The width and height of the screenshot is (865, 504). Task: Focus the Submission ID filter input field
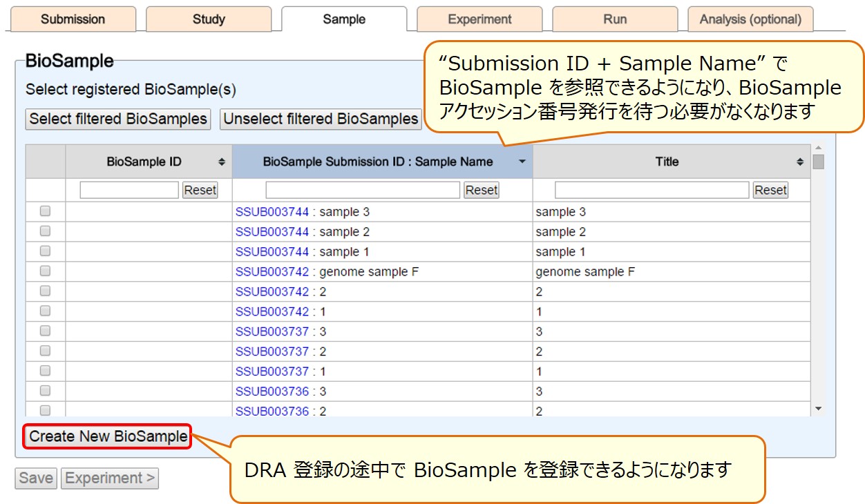tap(363, 190)
